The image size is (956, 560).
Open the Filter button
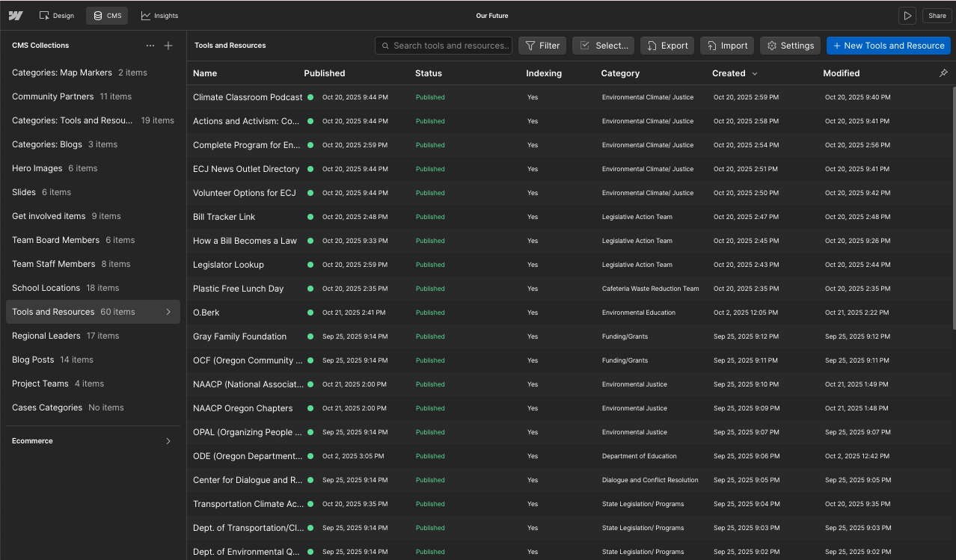(542, 46)
